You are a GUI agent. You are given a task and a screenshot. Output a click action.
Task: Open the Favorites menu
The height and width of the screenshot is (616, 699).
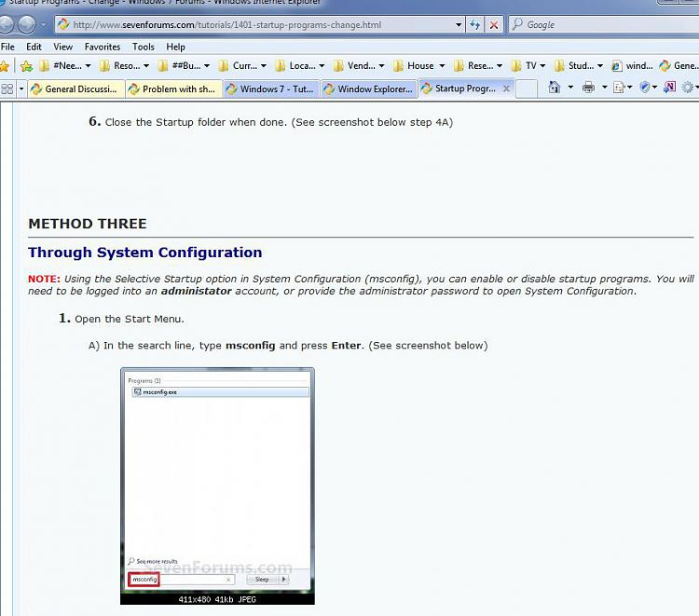[x=103, y=47]
